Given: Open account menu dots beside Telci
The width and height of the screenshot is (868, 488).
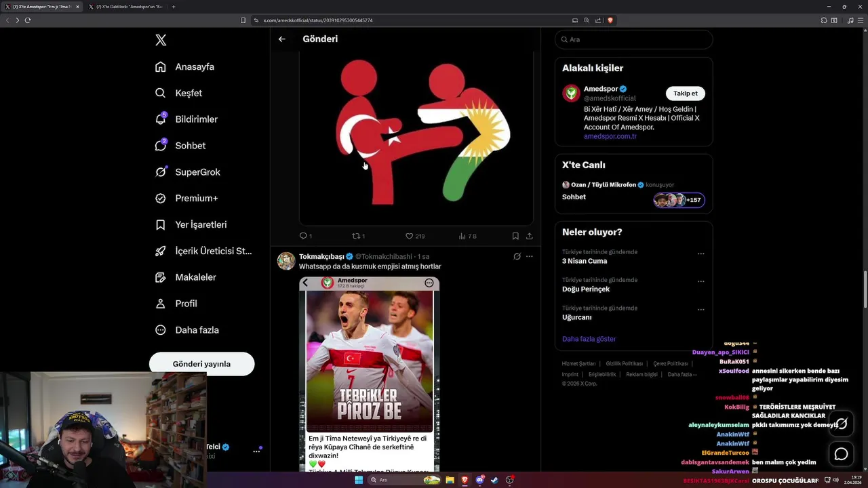Looking at the screenshot, I should tap(256, 451).
